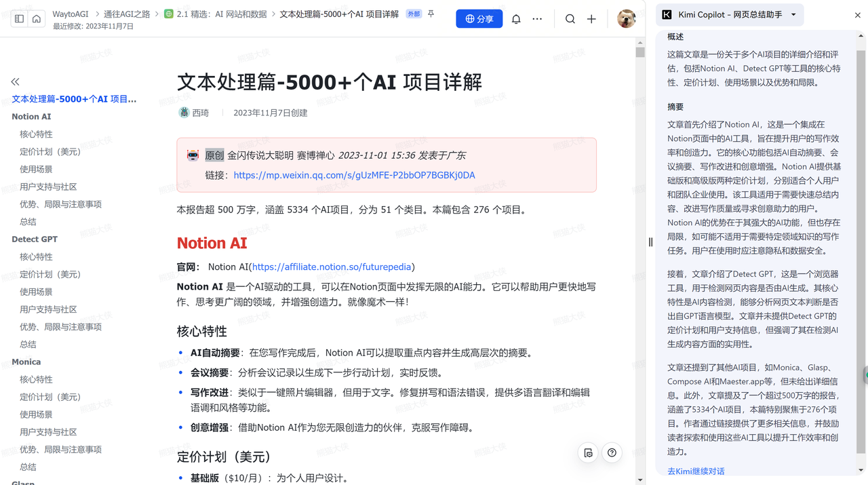868x485 pixels.
Task: Click the main title 文本处理篇-5000+个AI 项目详解
Action: (x=330, y=82)
